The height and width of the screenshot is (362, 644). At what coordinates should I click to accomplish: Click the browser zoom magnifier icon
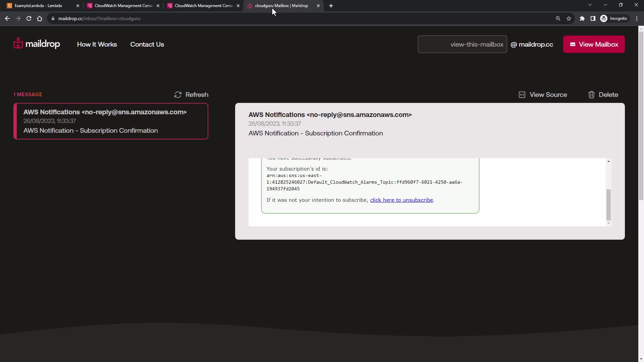558,18
